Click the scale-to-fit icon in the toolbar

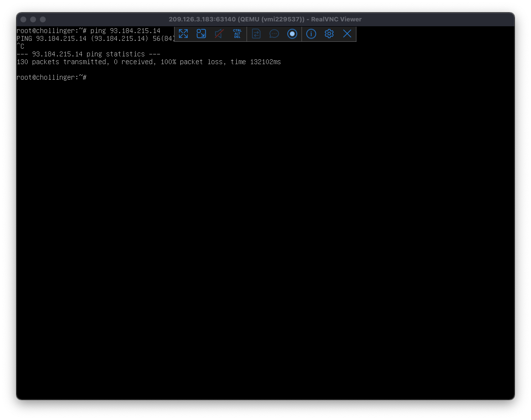point(201,34)
